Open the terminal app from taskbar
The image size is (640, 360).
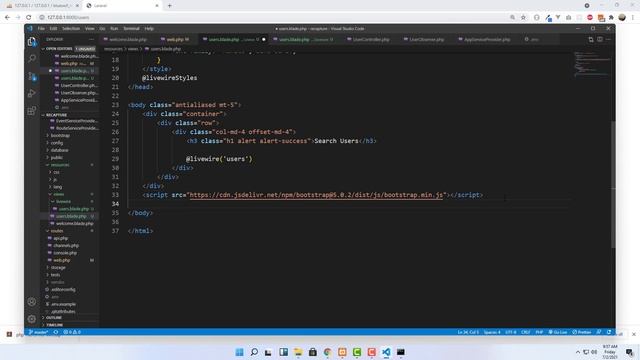coord(401,352)
